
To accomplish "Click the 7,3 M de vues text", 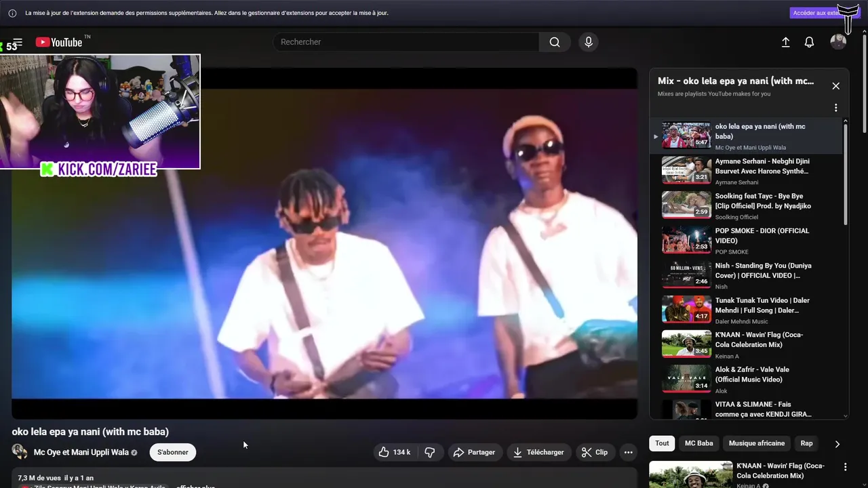I will tap(39, 478).
